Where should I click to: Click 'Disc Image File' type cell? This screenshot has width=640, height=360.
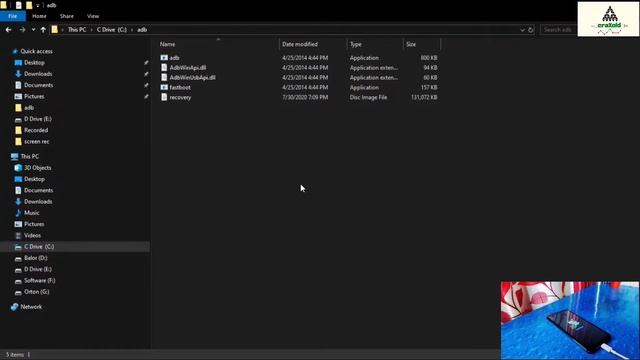point(368,97)
